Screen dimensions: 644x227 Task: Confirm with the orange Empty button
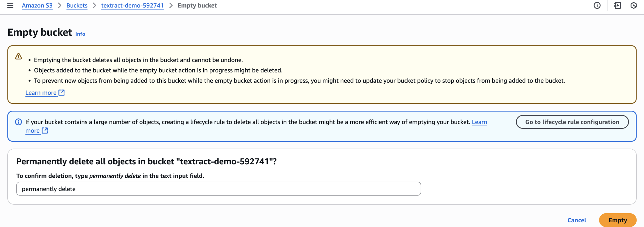617,220
